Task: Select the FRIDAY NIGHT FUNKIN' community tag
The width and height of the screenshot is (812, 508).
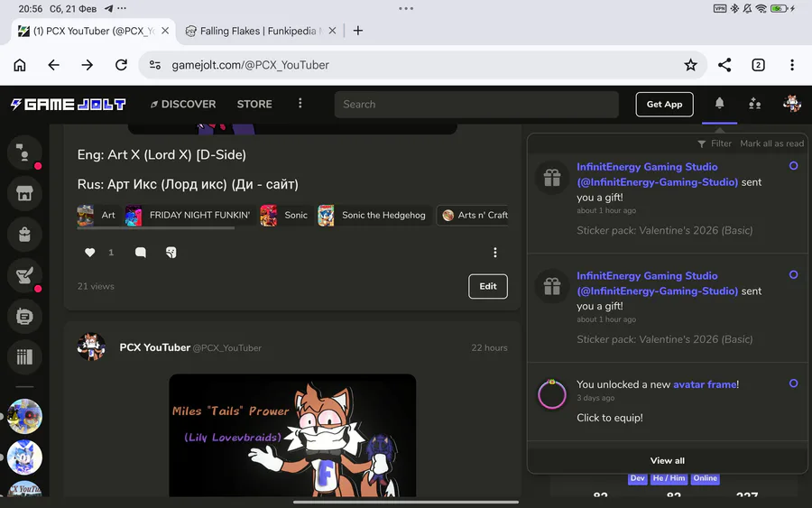Action: (189, 215)
